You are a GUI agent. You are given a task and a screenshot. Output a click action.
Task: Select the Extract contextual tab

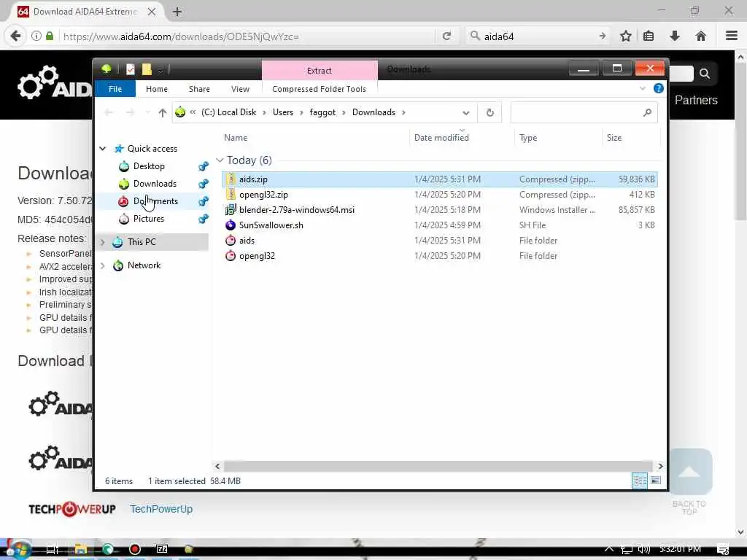[320, 71]
